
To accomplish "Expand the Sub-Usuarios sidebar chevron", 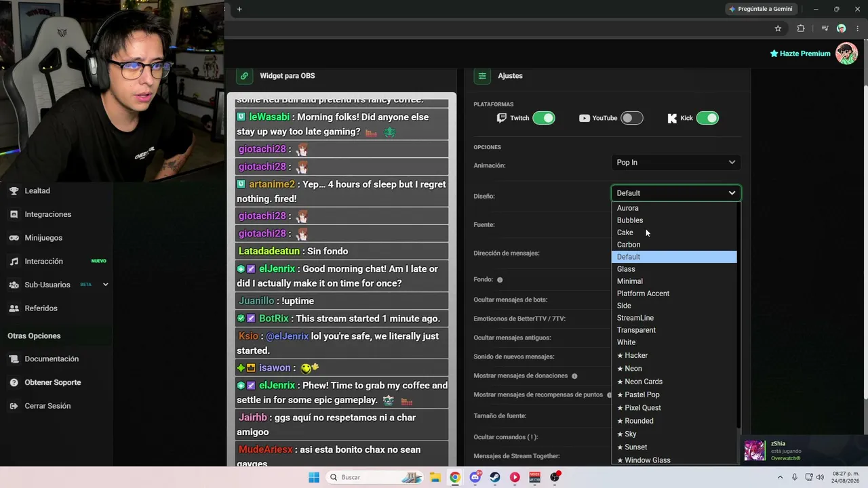I will coord(105,285).
